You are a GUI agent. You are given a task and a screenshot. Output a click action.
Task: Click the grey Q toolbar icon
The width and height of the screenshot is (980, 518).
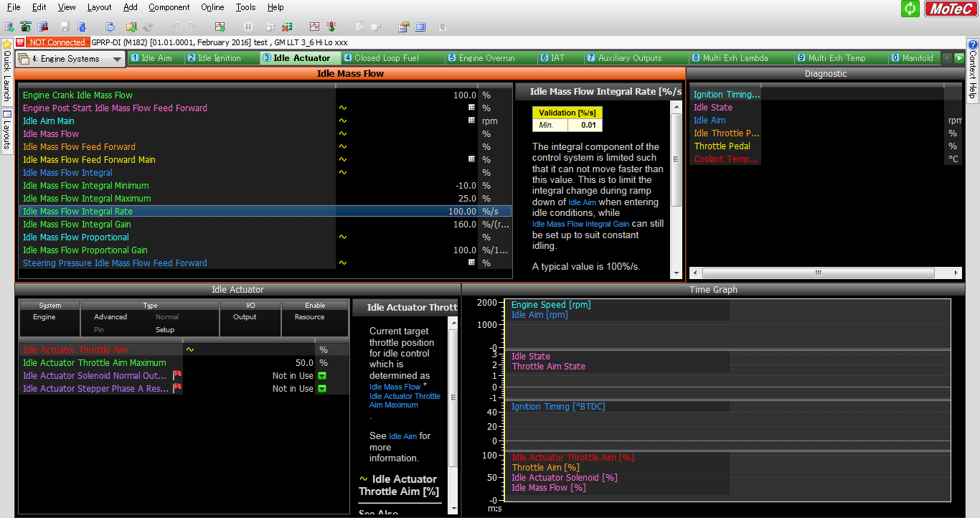point(443,27)
